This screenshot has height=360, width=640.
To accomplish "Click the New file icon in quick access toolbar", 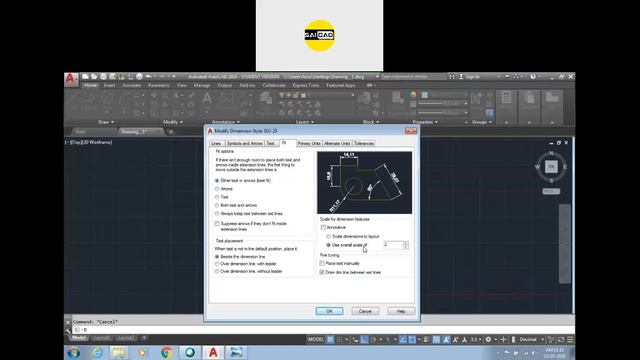I will pos(85,76).
